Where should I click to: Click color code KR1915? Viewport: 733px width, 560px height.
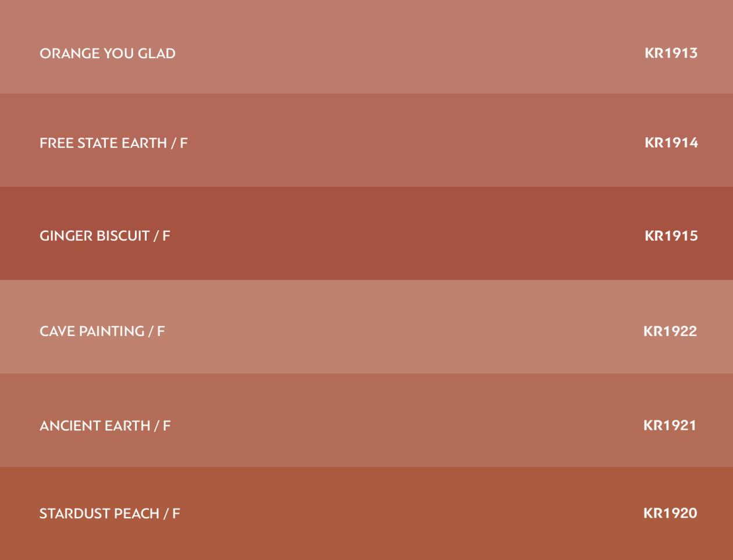[x=671, y=236]
